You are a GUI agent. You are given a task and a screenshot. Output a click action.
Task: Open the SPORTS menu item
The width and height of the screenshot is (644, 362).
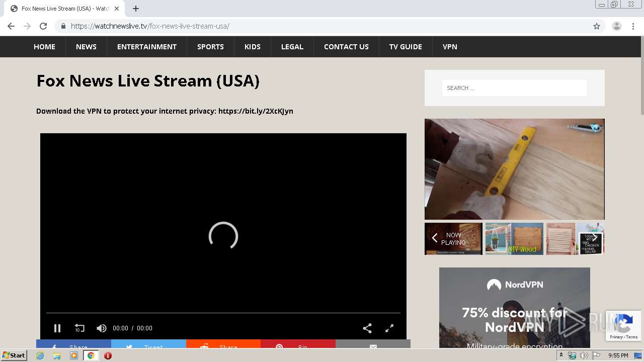pos(210,47)
